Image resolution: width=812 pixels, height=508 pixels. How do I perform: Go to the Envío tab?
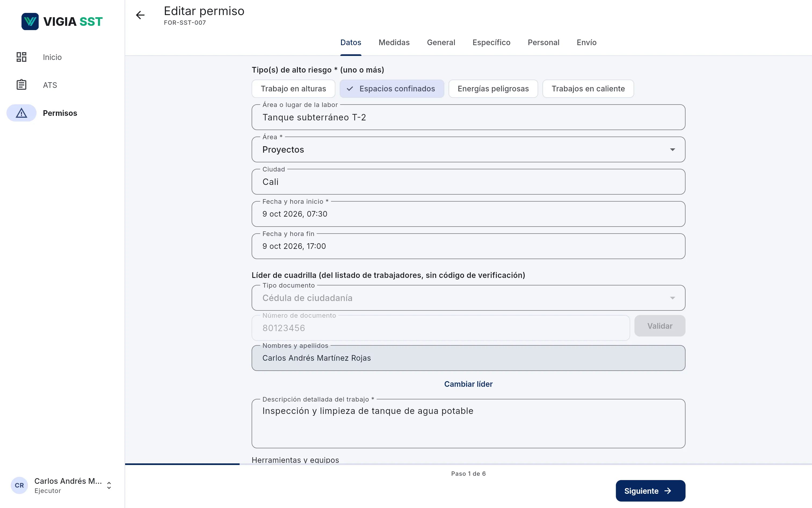click(586, 43)
